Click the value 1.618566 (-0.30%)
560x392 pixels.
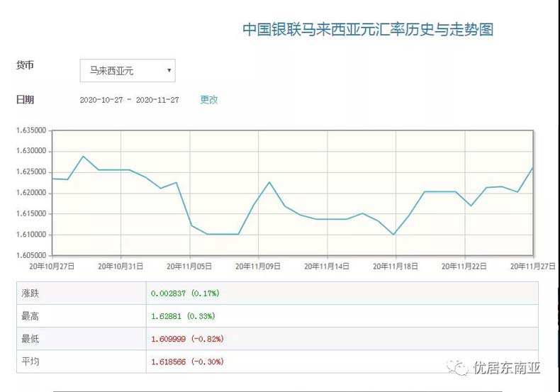click(x=187, y=362)
